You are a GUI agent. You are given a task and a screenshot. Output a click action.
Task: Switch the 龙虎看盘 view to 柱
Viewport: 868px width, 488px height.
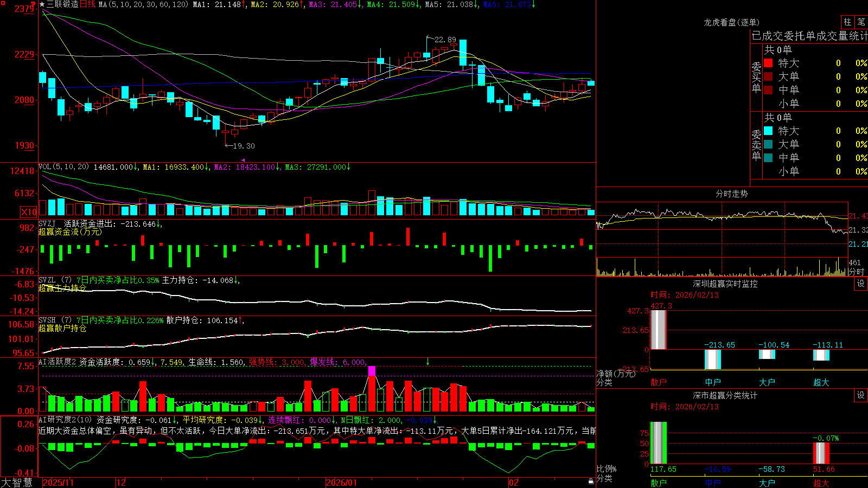click(x=847, y=22)
